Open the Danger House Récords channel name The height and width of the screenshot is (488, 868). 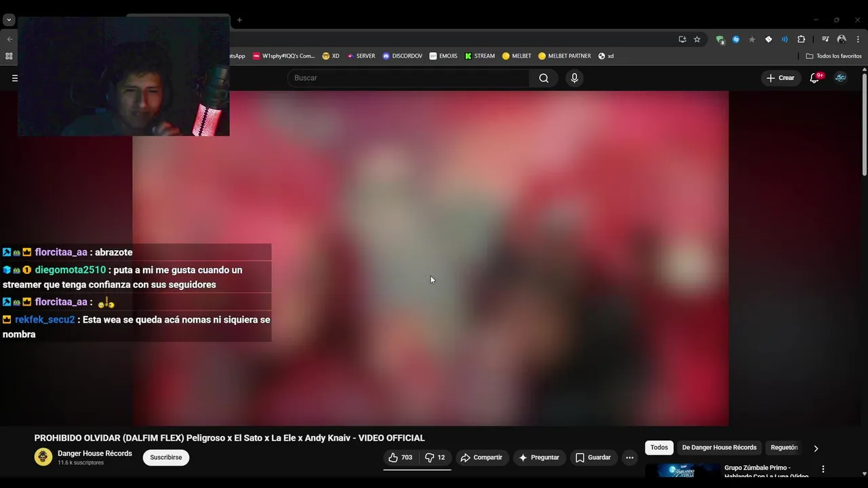click(x=95, y=453)
